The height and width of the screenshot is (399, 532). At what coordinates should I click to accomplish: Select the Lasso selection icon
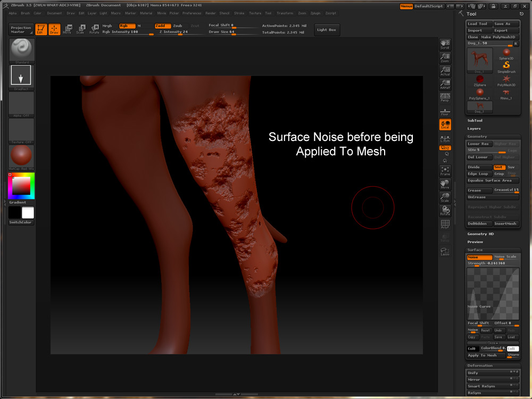point(445,251)
